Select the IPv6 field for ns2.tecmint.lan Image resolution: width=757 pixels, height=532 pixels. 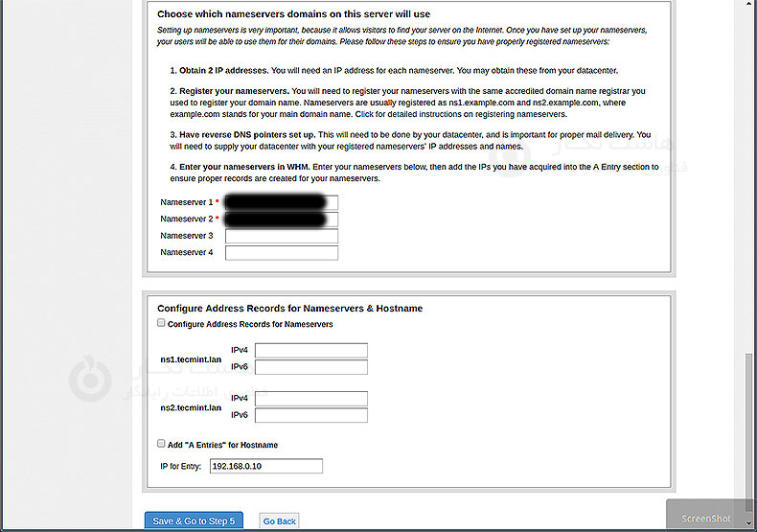(310, 415)
